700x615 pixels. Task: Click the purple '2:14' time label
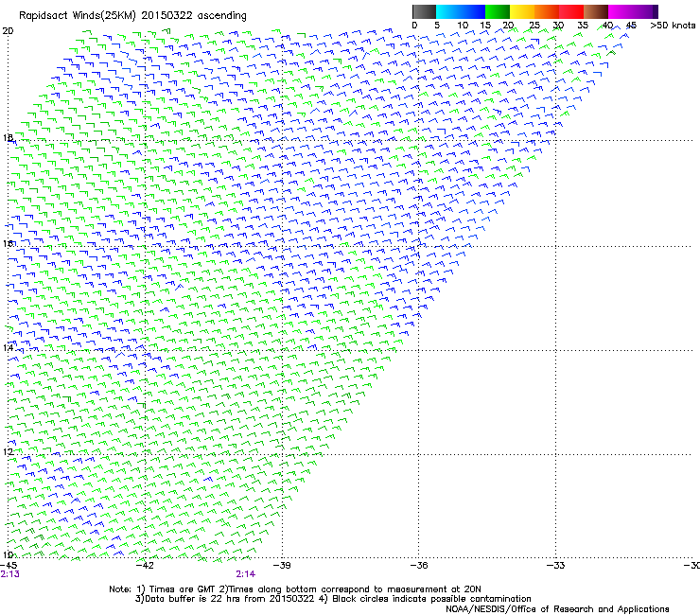[246, 574]
